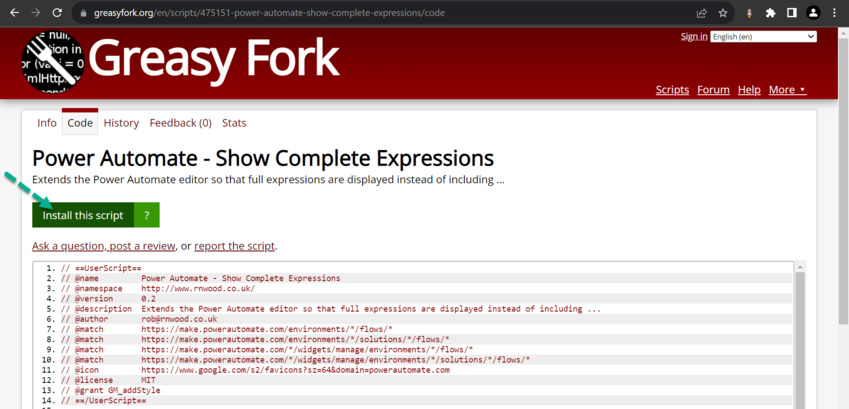This screenshot has height=409, width=849.
Task: Open Scripts in site navigation
Action: pyautogui.click(x=672, y=90)
